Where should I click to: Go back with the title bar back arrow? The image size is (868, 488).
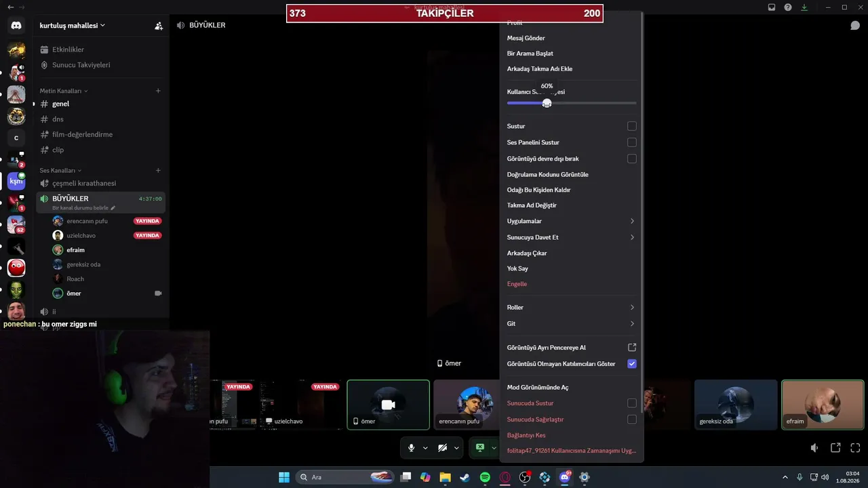tap(10, 7)
